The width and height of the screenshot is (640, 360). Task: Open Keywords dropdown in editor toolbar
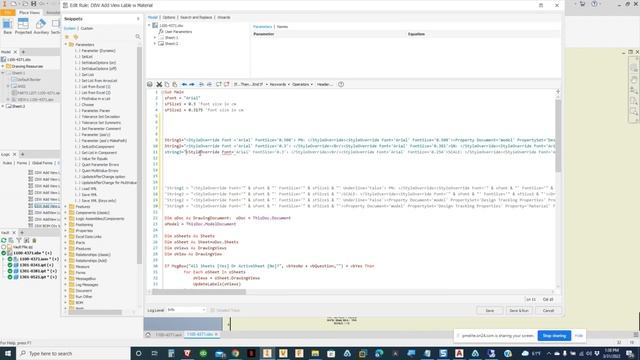[279, 84]
